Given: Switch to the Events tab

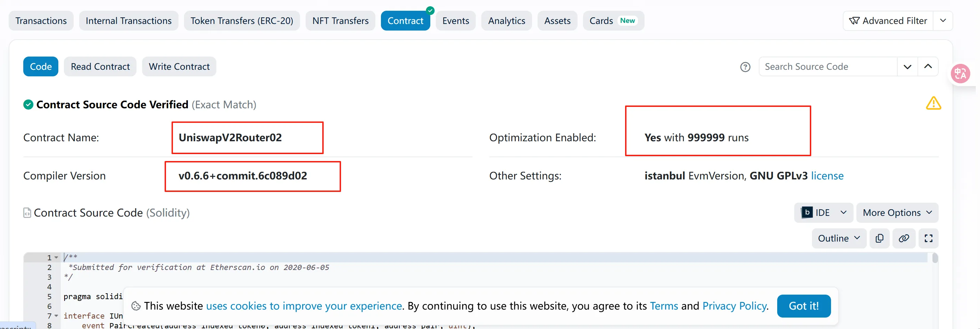Looking at the screenshot, I should [x=455, y=20].
